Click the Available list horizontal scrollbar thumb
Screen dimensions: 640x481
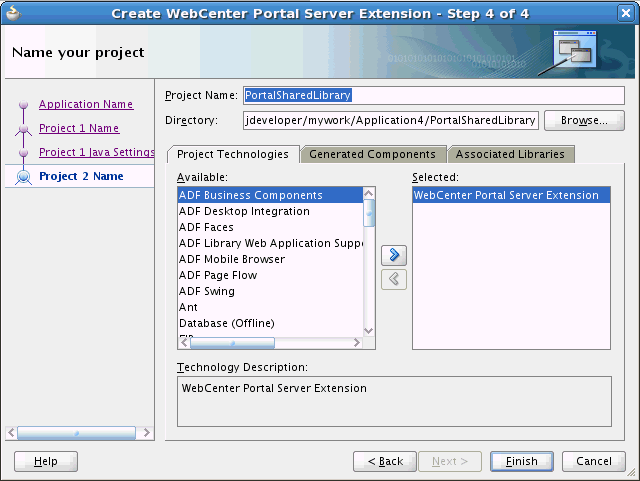(x=232, y=343)
